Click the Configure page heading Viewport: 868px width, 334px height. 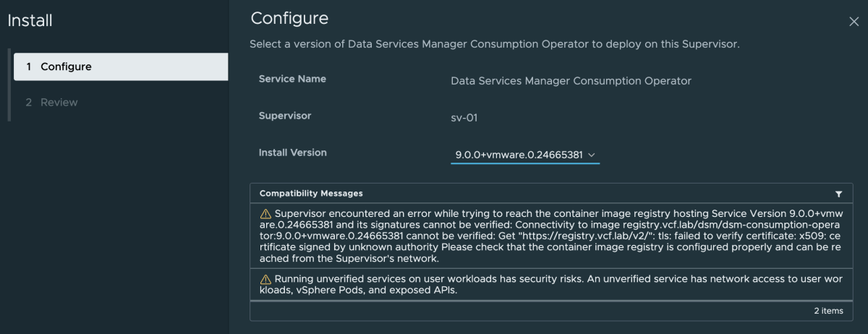(289, 18)
